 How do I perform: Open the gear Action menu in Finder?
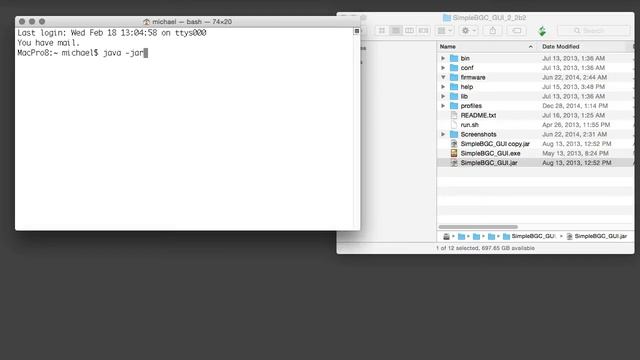tap(468, 31)
